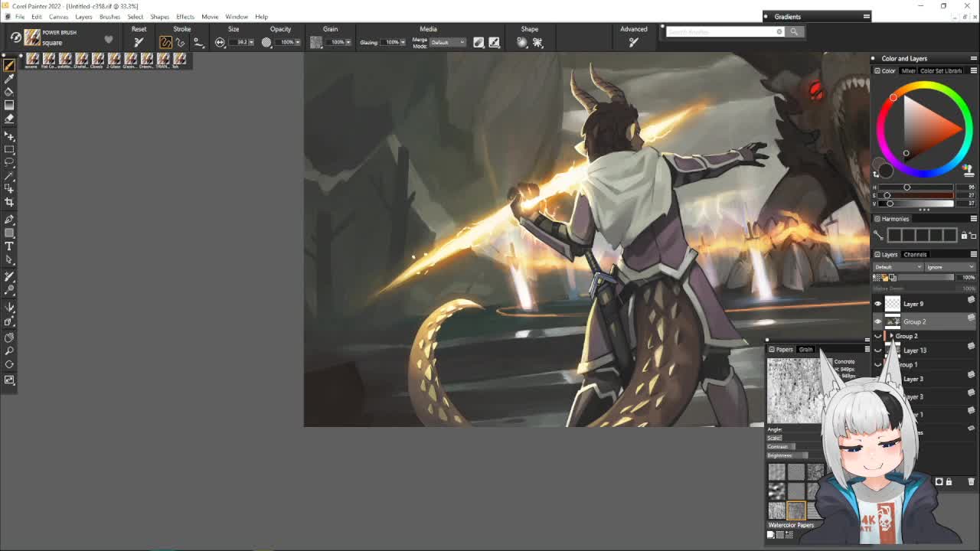Toggle visibility of Layer 13
This screenshot has height=551, width=980.
click(x=878, y=350)
